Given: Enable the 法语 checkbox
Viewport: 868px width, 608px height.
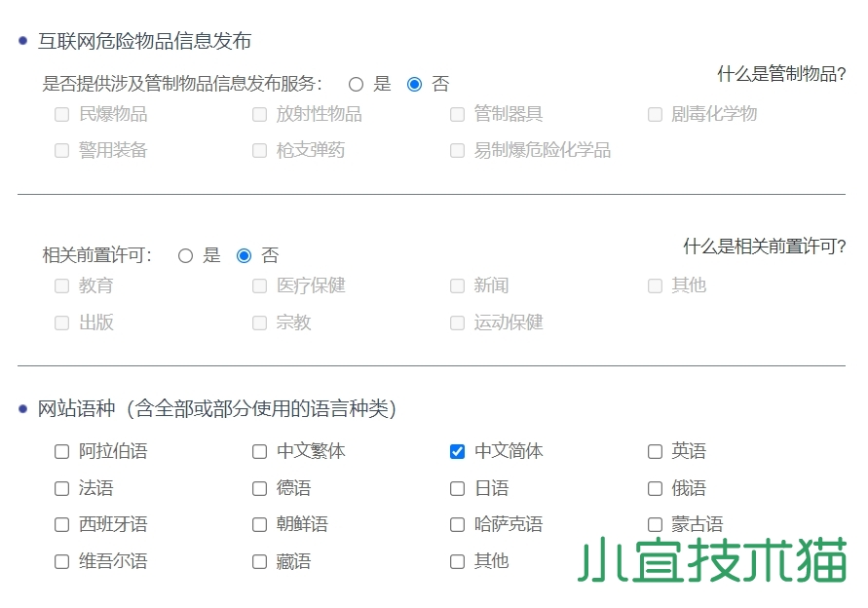Looking at the screenshot, I should (x=62, y=488).
